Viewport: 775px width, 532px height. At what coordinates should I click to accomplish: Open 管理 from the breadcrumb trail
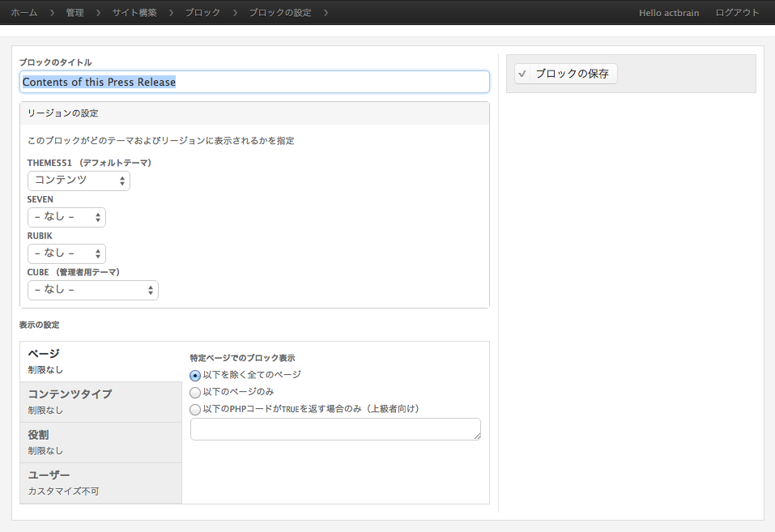[x=75, y=12]
